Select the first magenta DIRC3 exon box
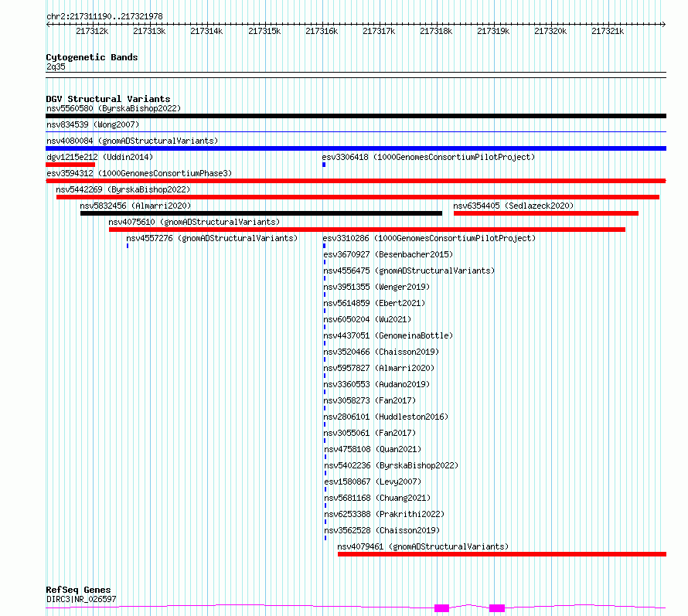688x616 pixels. tap(442, 608)
